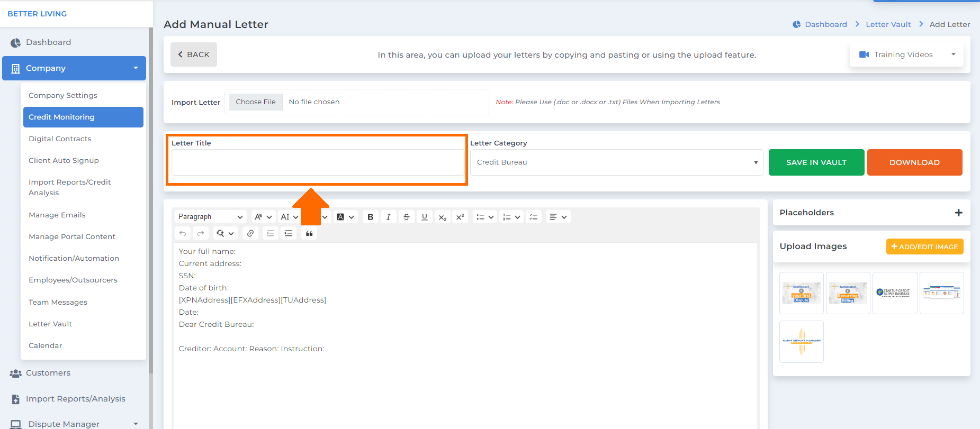980x429 pixels.
Task: Open the Letter Category dropdown
Action: coord(616,162)
